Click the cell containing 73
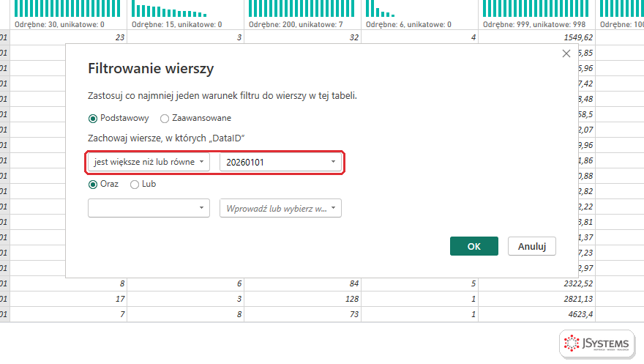 point(303,314)
